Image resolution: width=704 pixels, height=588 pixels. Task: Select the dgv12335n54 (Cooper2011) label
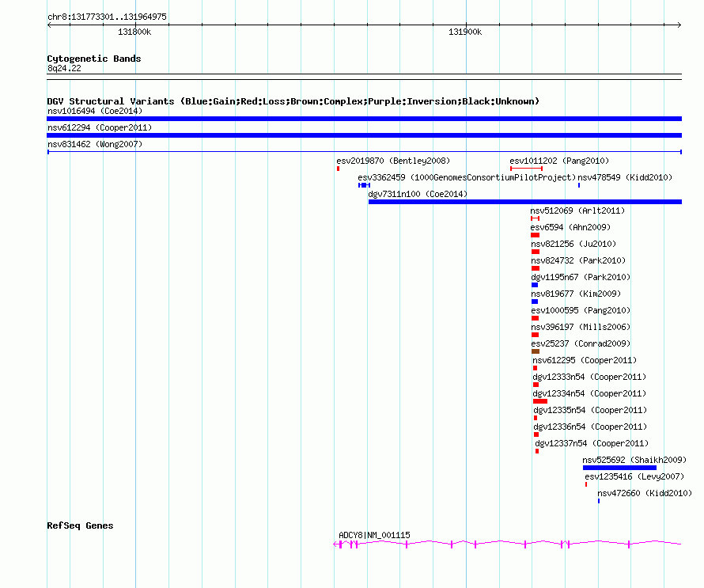point(590,410)
